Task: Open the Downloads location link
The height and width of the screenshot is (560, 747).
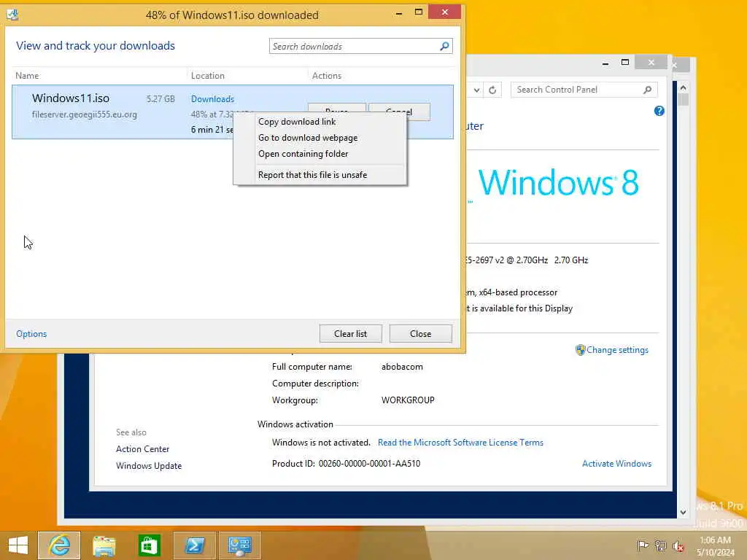Action: 212,99
